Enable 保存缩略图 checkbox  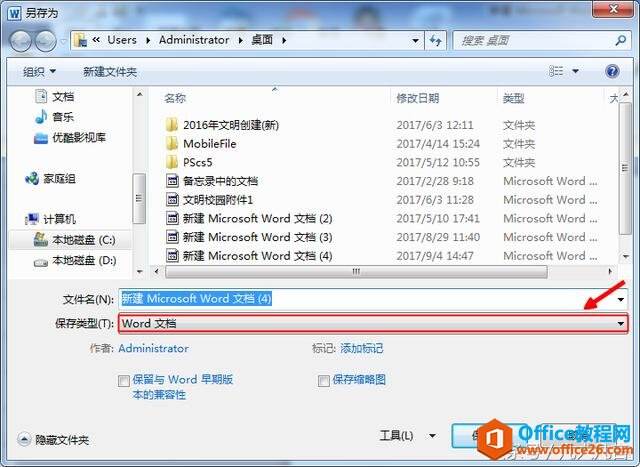pos(323,381)
